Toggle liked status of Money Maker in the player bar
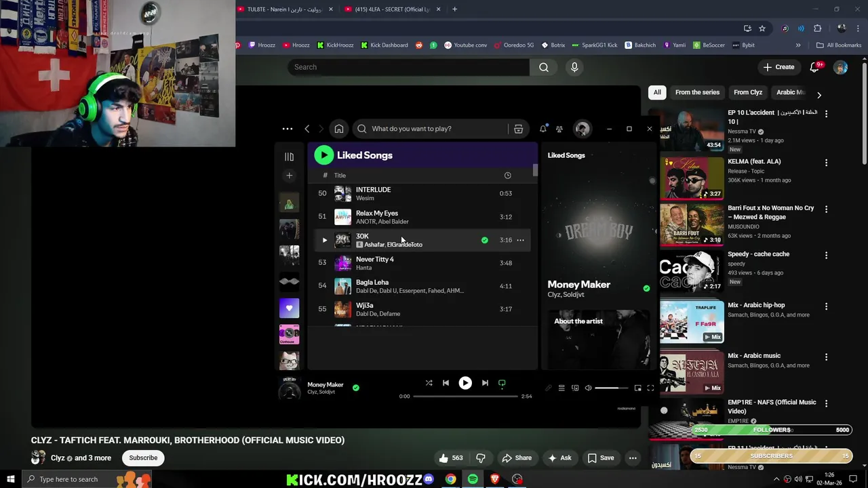 356,388
